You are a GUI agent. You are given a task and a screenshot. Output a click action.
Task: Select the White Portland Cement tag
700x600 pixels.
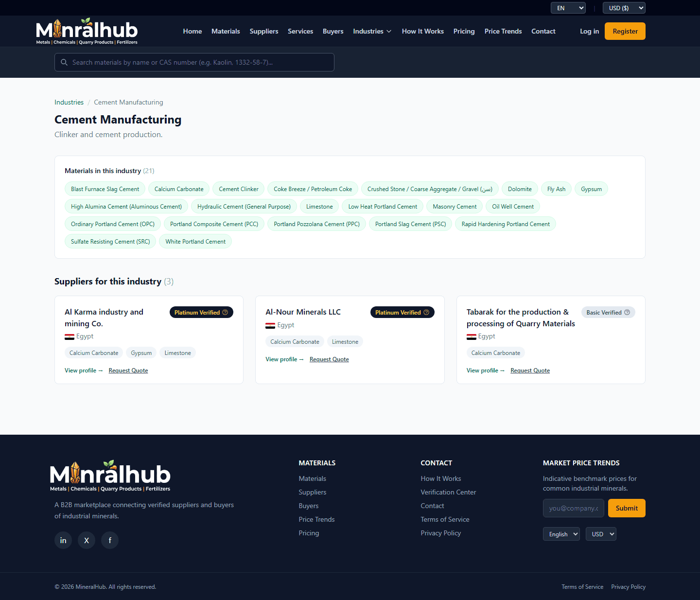[x=195, y=242]
